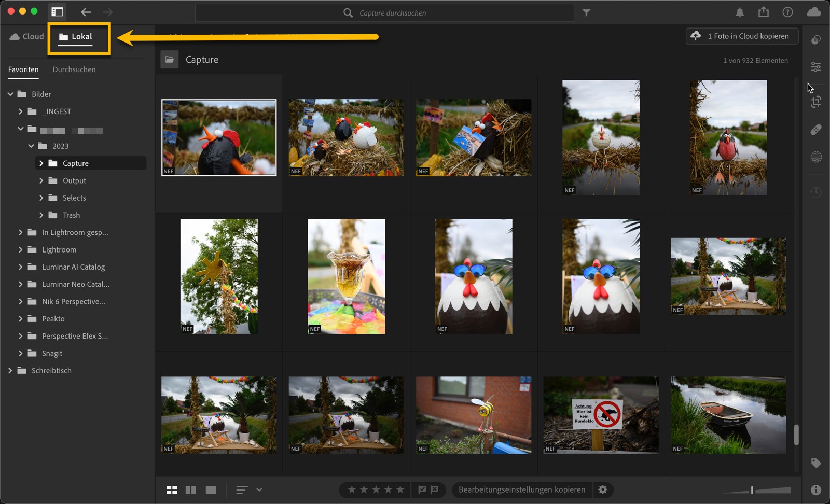Image resolution: width=830 pixels, height=504 pixels.
Task: Open the Presets panel icon
Action: tap(815, 40)
